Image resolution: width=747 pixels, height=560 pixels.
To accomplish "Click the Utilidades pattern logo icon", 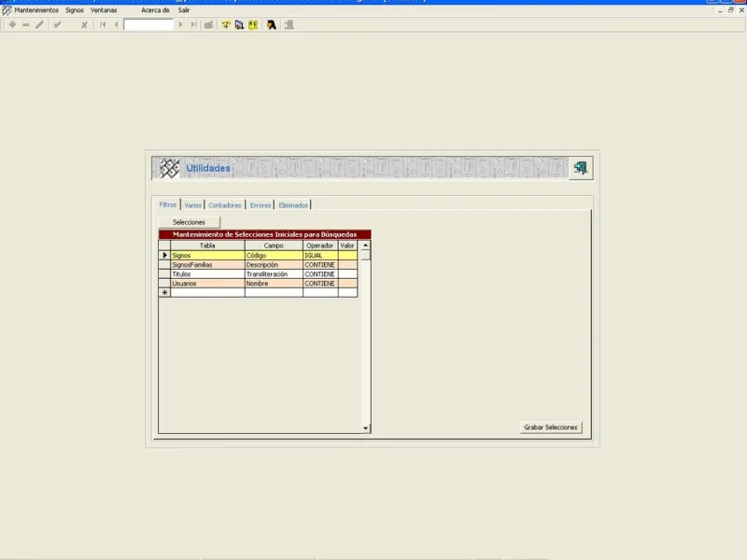I will tap(169, 168).
